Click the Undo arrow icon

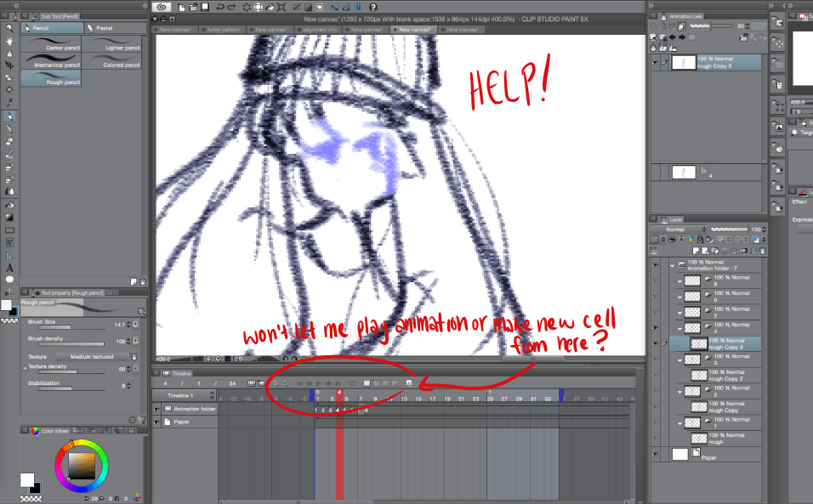(x=220, y=8)
